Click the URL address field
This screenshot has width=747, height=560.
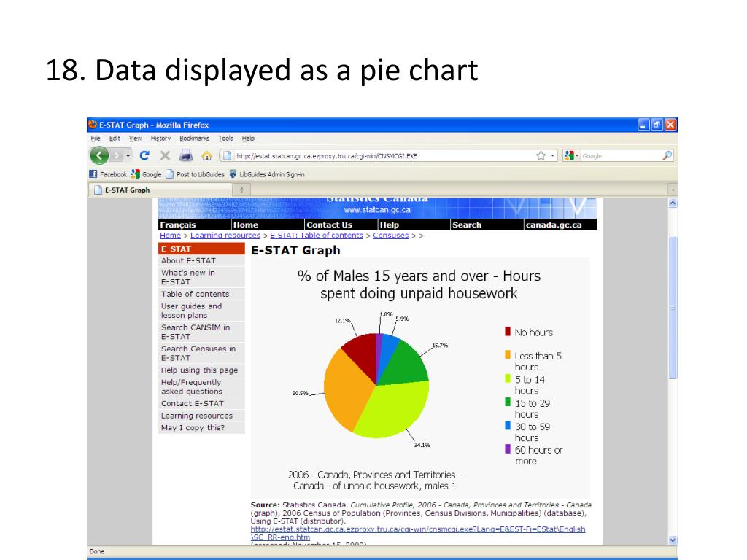[x=384, y=156]
